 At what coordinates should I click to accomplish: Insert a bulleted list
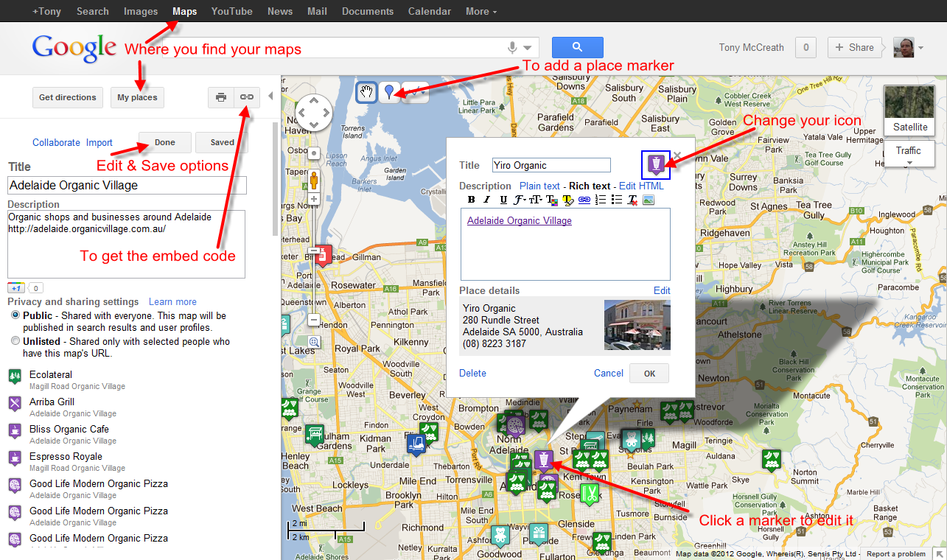coord(617,200)
